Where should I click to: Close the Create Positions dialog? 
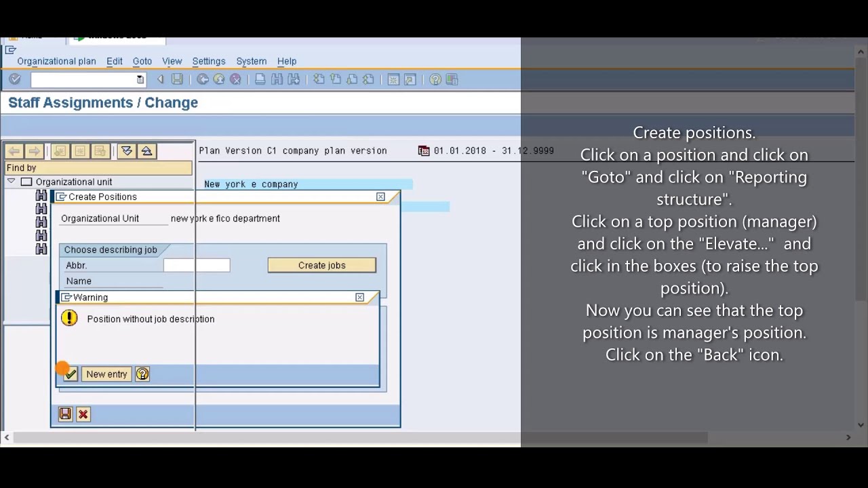click(380, 197)
